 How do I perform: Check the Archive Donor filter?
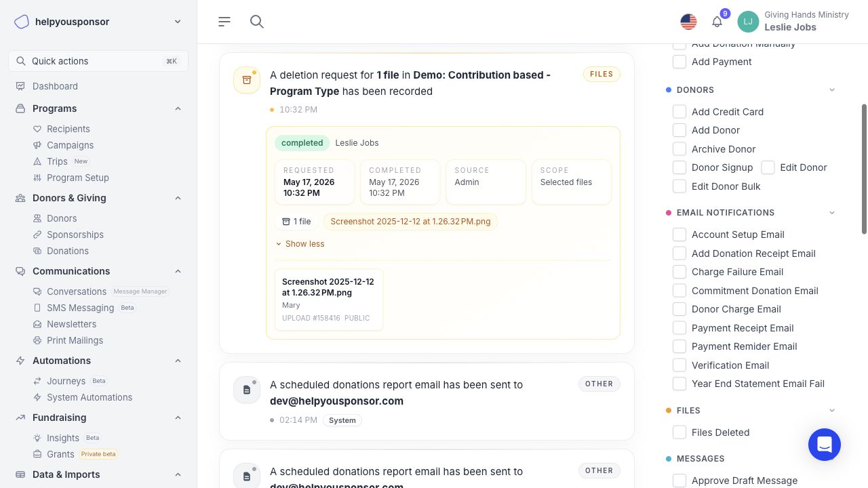point(679,149)
